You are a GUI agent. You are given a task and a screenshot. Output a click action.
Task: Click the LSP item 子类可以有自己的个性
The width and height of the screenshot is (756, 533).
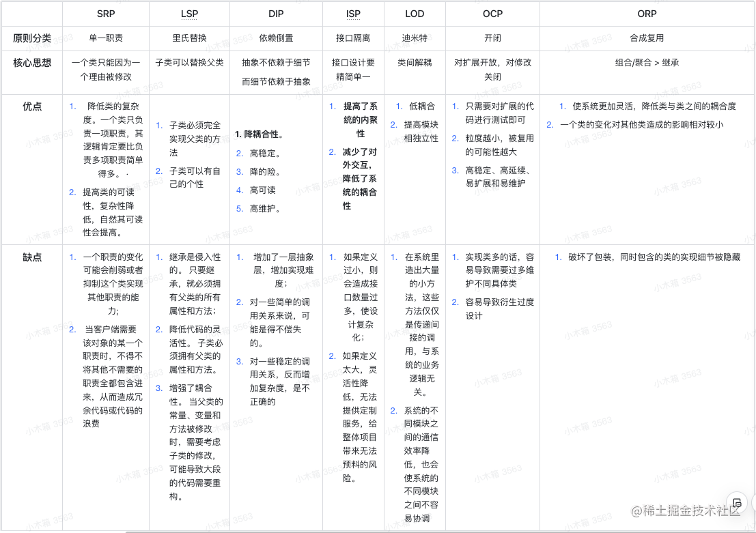(x=195, y=177)
